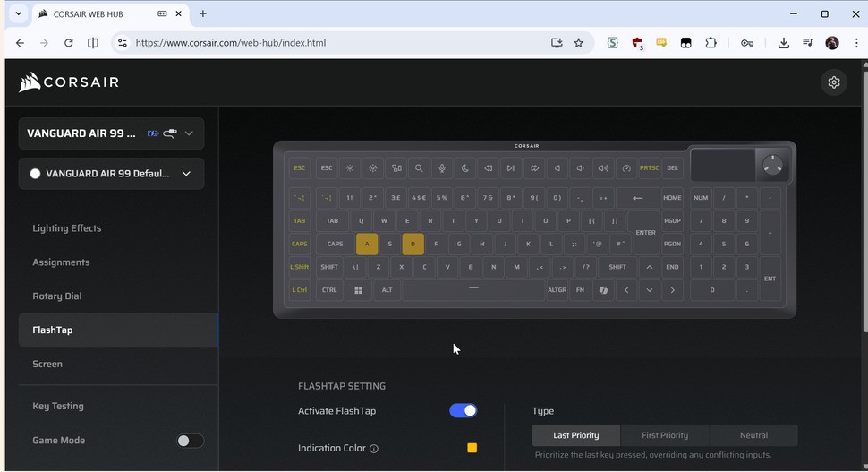Viewport: 868px width, 472px height.
Task: Open the browser tab search chevron
Action: [18, 13]
